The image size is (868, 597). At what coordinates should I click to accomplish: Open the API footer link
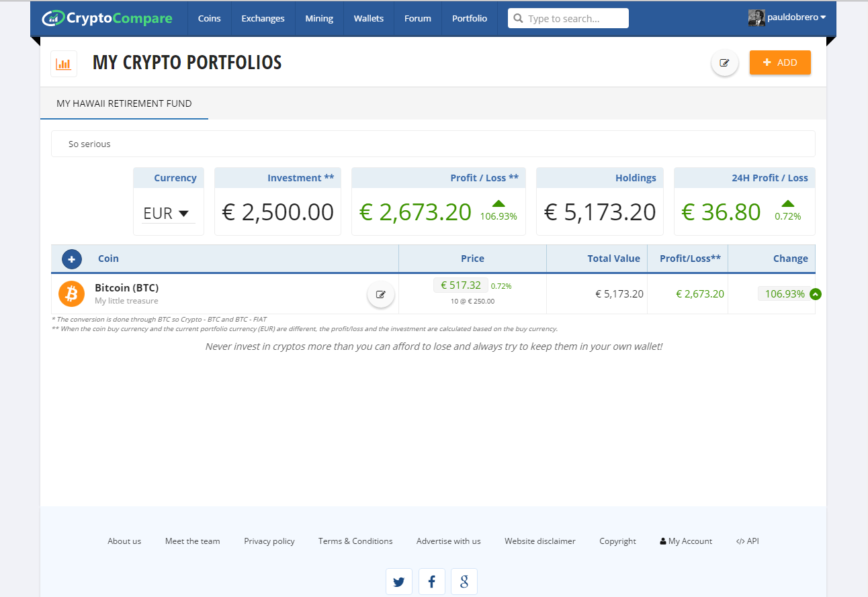click(748, 541)
